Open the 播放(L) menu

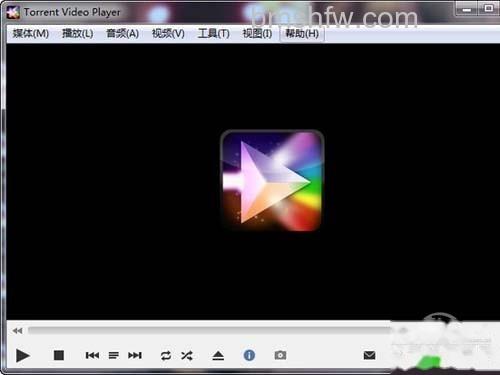78,33
